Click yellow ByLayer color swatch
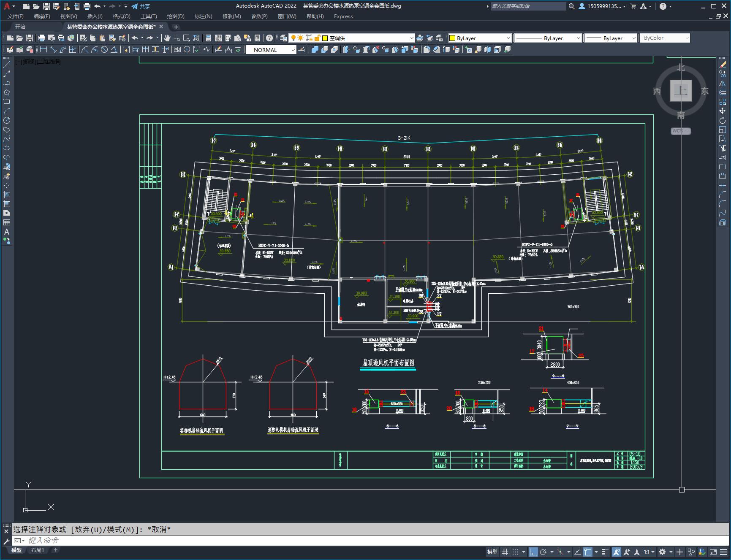 (x=452, y=38)
